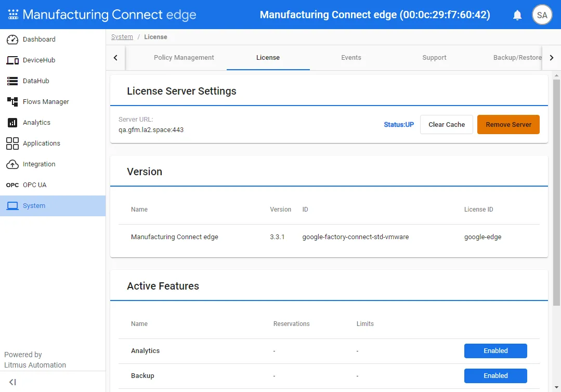This screenshot has height=392, width=561.
Task: Click the Applications grid icon
Action: pos(12,143)
